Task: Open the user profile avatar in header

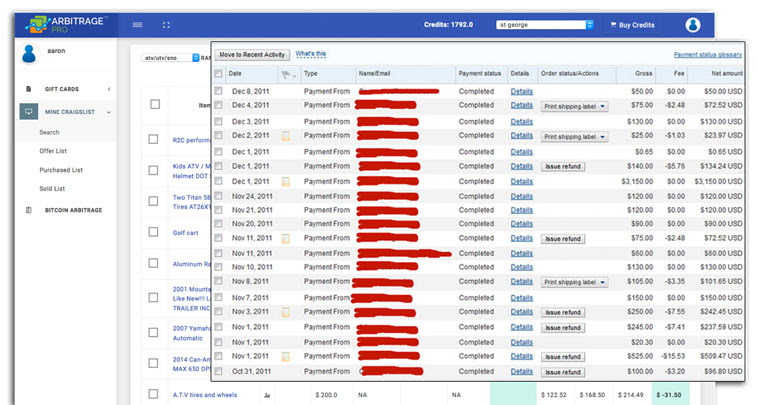Action: click(x=693, y=25)
